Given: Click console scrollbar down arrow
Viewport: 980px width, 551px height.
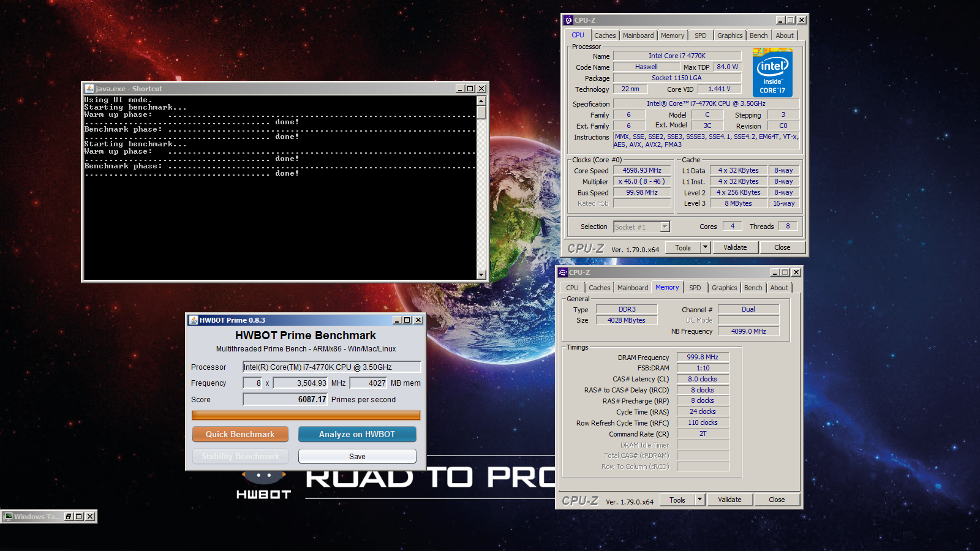Looking at the screenshot, I should click(x=481, y=275).
